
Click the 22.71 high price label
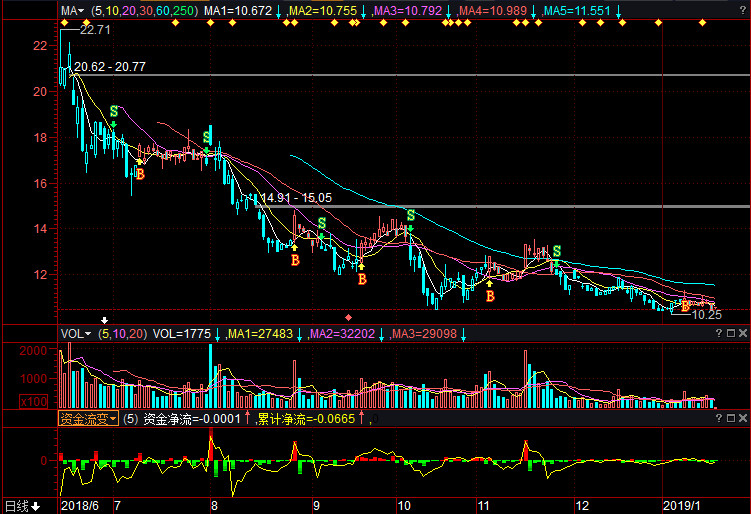point(94,31)
